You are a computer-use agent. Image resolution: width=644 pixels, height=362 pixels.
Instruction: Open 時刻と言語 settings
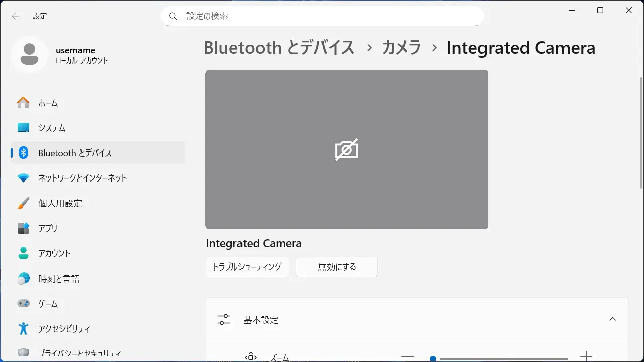59,279
